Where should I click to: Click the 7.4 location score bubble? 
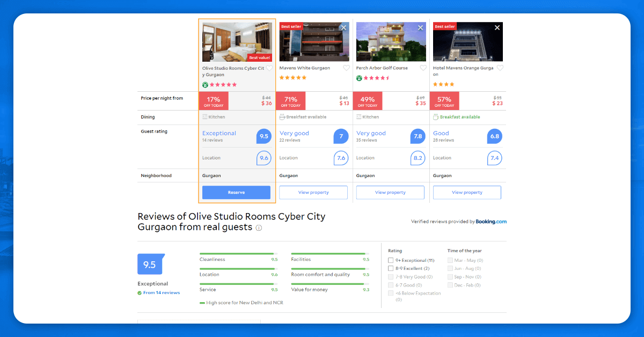494,158
